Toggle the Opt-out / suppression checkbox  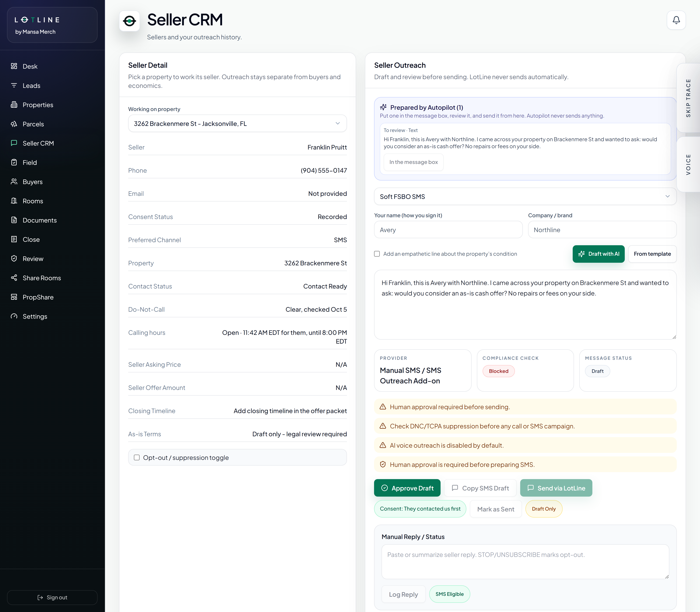click(137, 458)
